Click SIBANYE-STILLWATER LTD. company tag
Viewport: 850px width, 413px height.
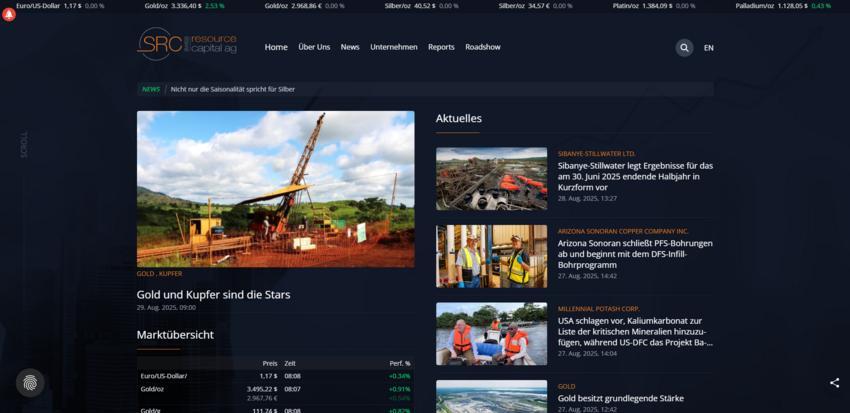click(596, 154)
